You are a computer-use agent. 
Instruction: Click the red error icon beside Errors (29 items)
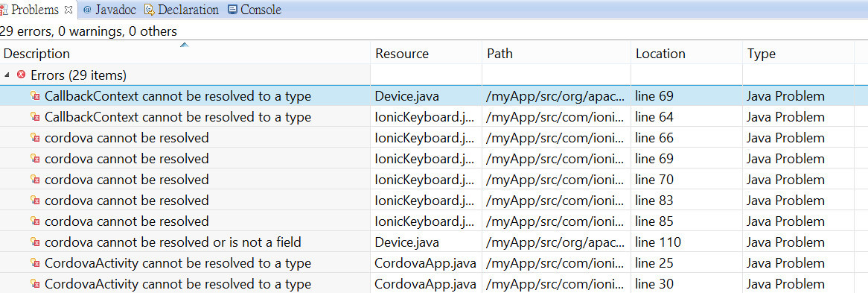(x=21, y=75)
